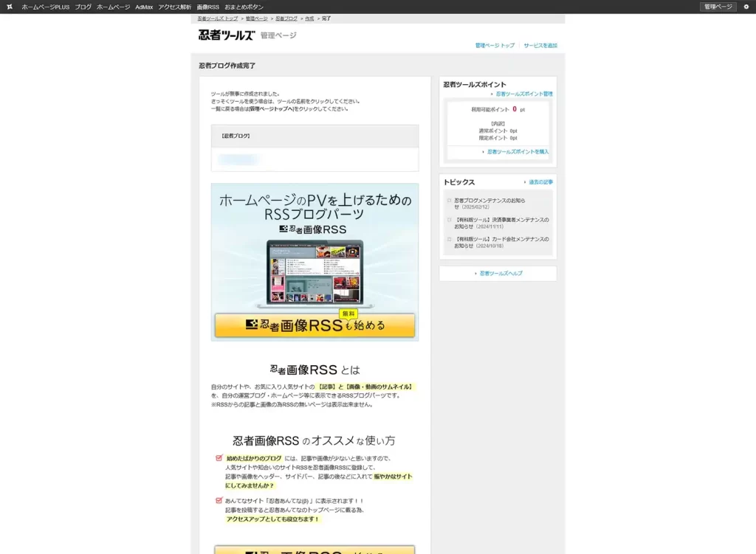Open the settings gear icon in top-right corner
This screenshot has width=756, height=554.
coord(746,7)
